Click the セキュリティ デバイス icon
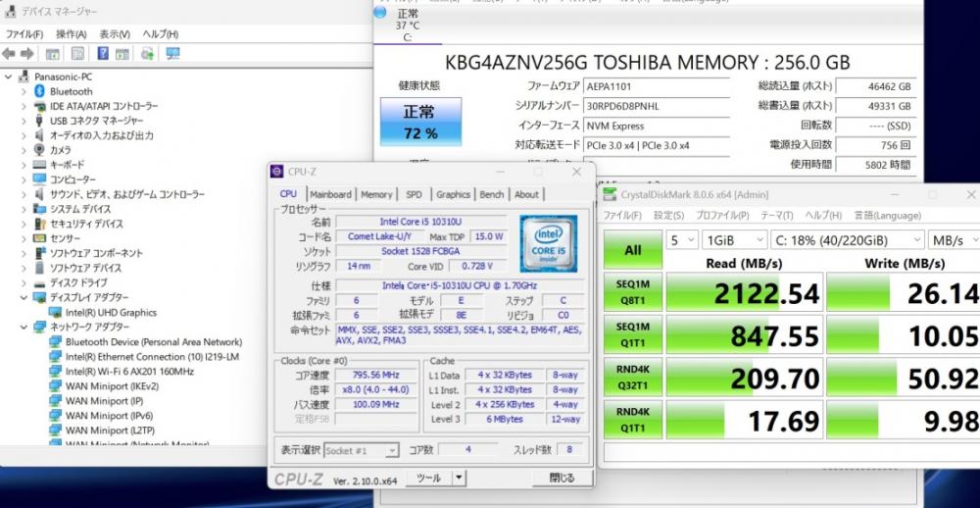The width and height of the screenshot is (980, 508). click(39, 224)
